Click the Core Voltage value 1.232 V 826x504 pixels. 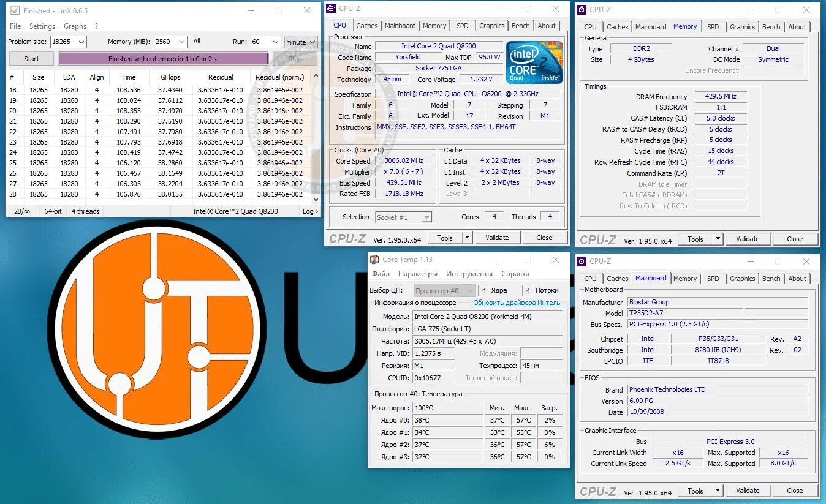[x=481, y=79]
